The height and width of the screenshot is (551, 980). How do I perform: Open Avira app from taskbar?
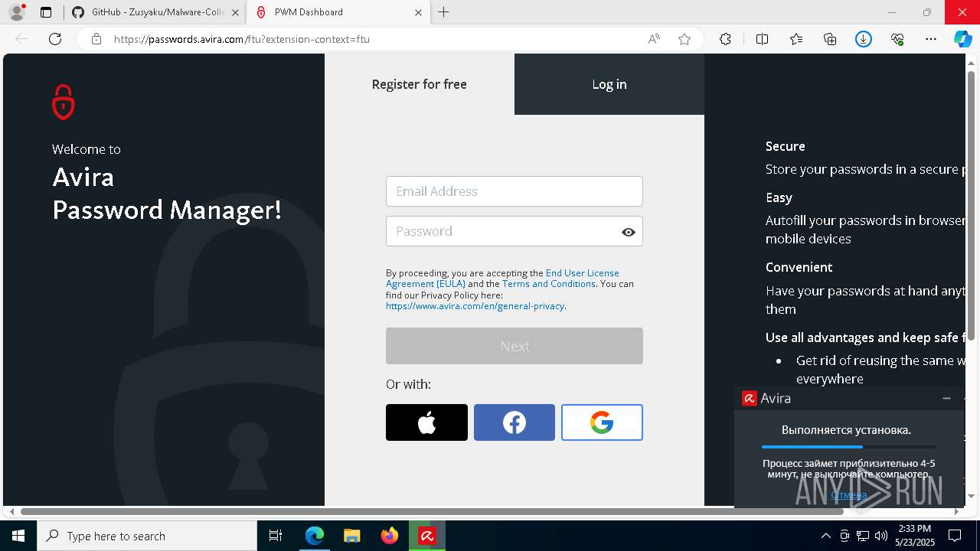pos(427,536)
